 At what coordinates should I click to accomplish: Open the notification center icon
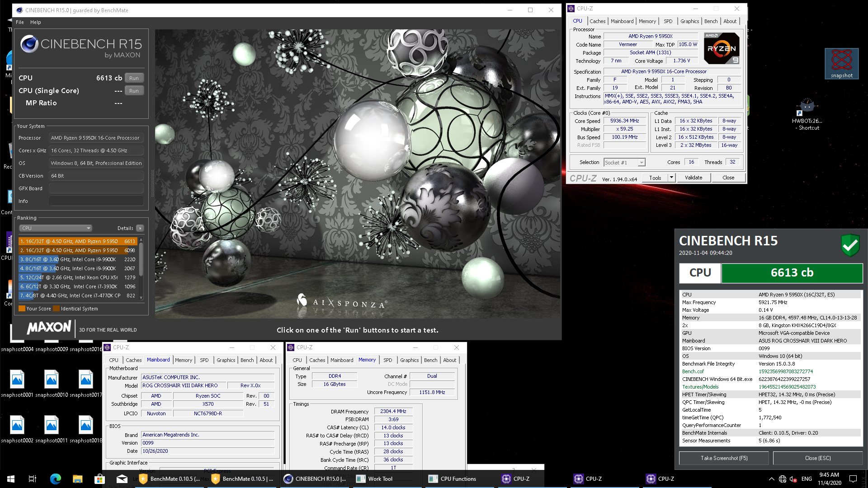pos(853,479)
